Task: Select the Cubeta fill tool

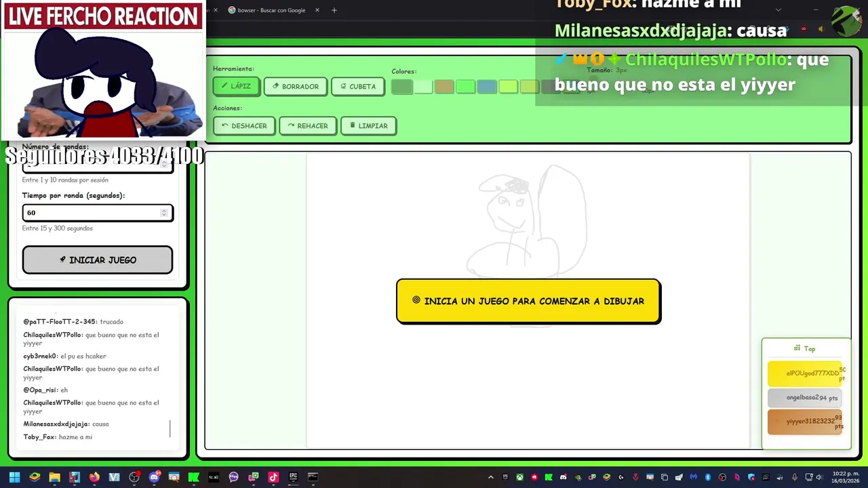Action: [358, 86]
